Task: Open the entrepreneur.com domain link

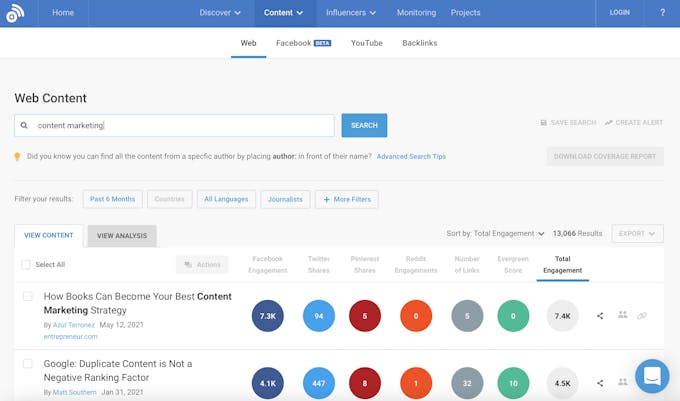Action: tap(71, 337)
